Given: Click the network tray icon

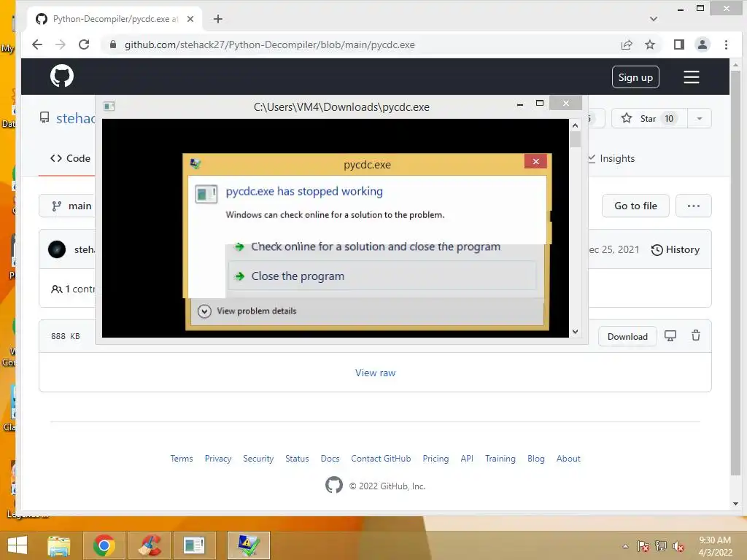Looking at the screenshot, I should pyautogui.click(x=661, y=546).
